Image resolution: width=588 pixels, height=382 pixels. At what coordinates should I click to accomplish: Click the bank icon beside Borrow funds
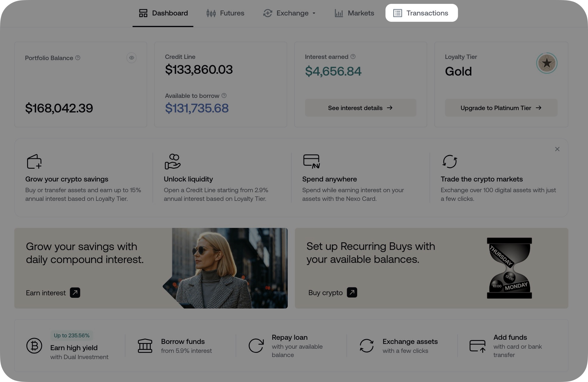pyautogui.click(x=145, y=345)
